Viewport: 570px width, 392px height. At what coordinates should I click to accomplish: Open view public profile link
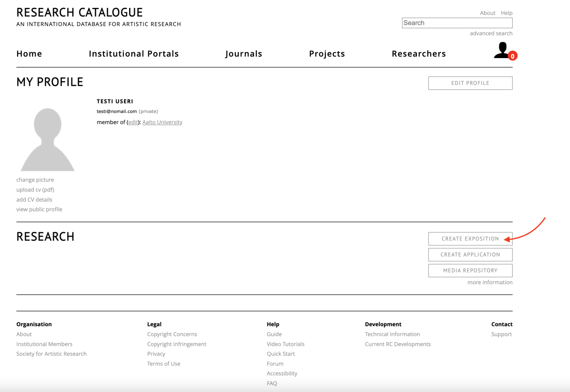point(39,209)
